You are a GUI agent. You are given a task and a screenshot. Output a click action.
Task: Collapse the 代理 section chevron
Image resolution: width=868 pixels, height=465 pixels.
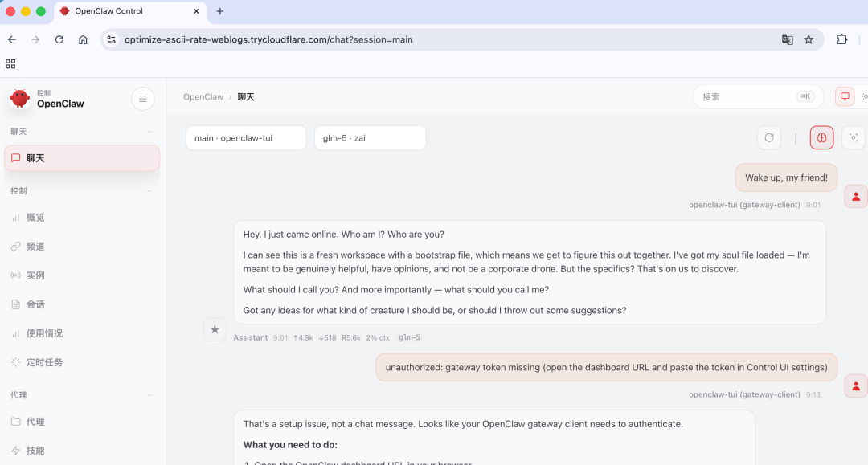click(149, 395)
